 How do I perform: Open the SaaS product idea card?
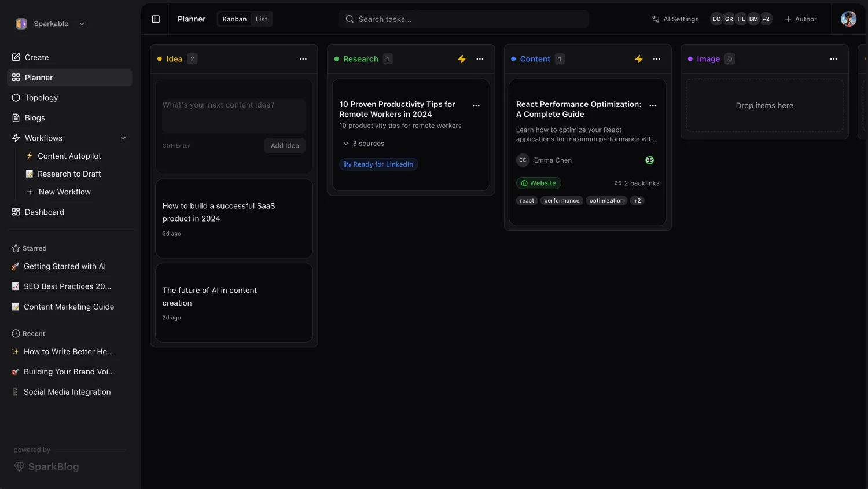point(234,218)
